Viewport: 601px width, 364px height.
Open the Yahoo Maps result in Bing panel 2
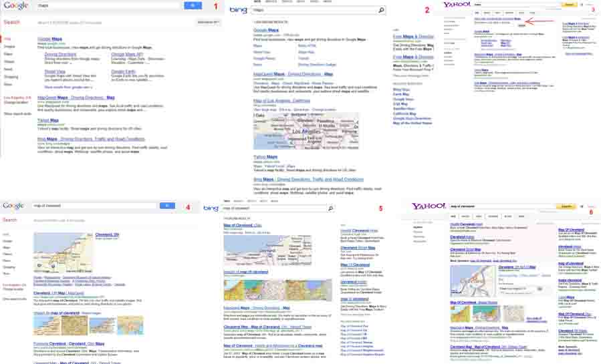265,157
